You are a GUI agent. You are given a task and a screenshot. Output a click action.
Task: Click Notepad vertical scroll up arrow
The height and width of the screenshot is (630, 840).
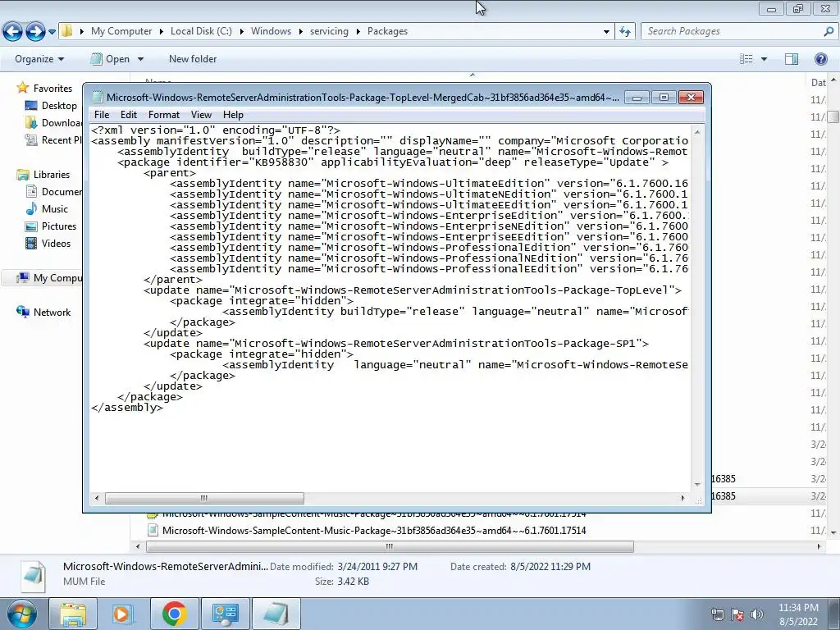pos(697,131)
